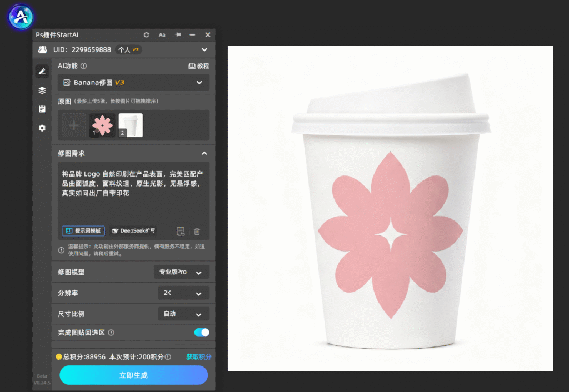Viewport: 569px width, 392px height.
Task: Click the white cup lid in canvas
Action: tap(391, 104)
